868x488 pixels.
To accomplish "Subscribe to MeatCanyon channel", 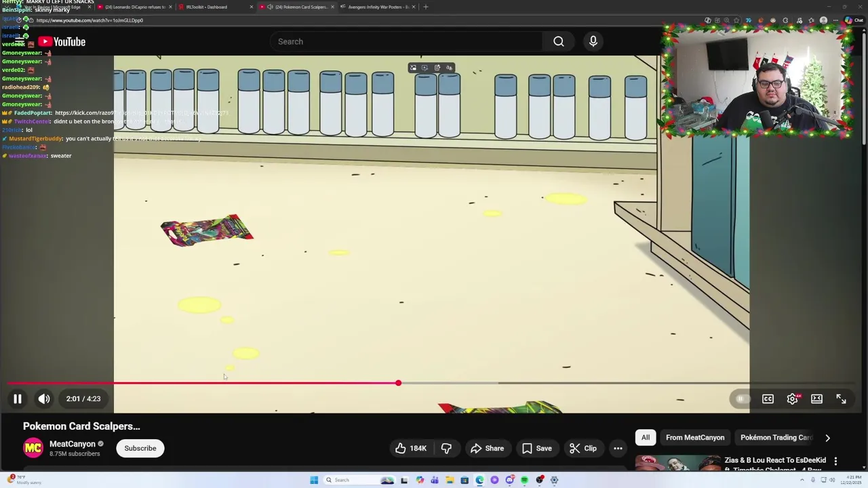I will (140, 448).
